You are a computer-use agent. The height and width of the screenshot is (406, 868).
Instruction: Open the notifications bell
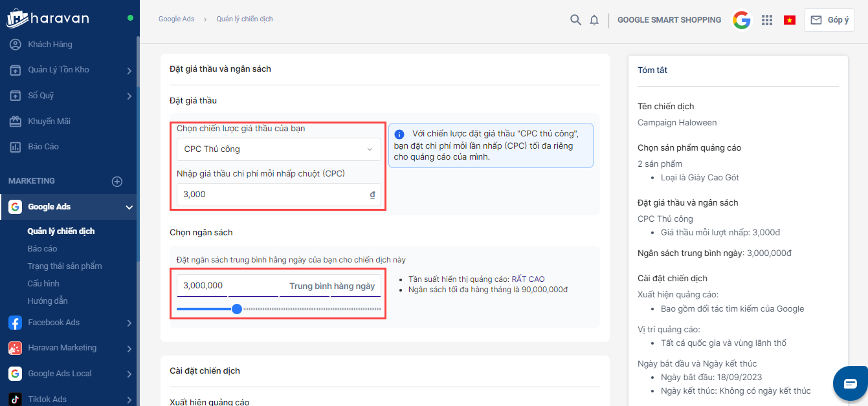pyautogui.click(x=594, y=20)
